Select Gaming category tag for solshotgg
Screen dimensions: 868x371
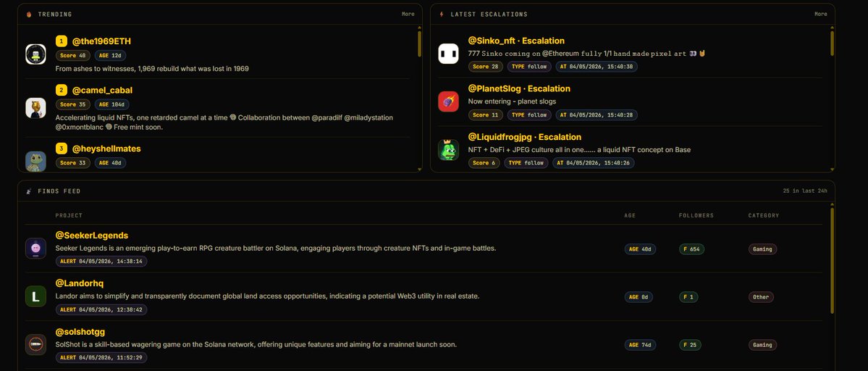[762, 345]
